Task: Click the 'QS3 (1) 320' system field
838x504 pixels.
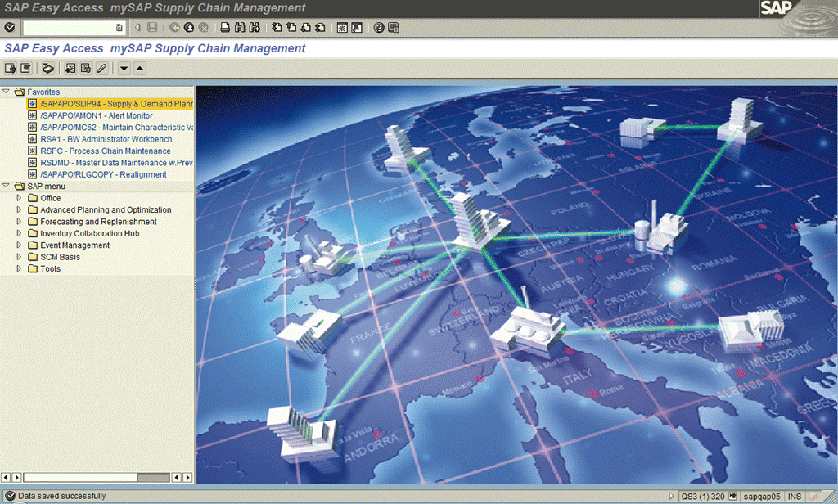Action: (703, 497)
